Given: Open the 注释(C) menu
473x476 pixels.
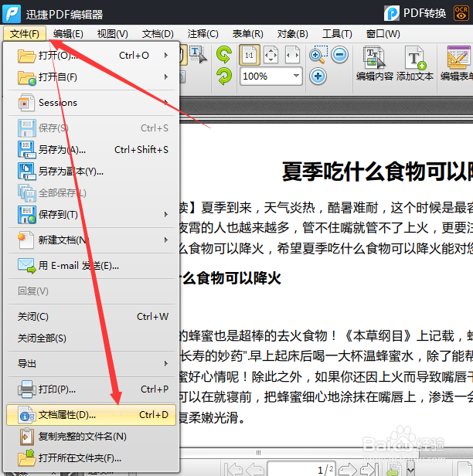Looking at the screenshot, I should click(202, 34).
